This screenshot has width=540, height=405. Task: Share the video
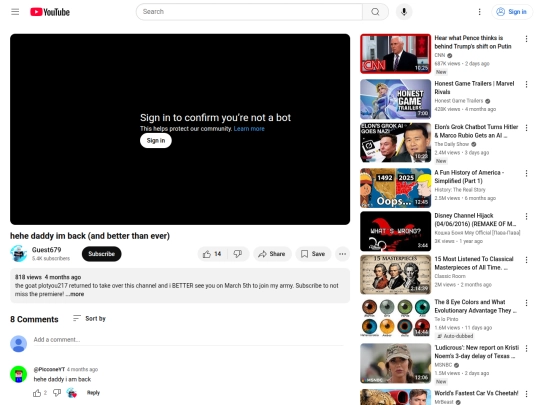click(x=272, y=254)
